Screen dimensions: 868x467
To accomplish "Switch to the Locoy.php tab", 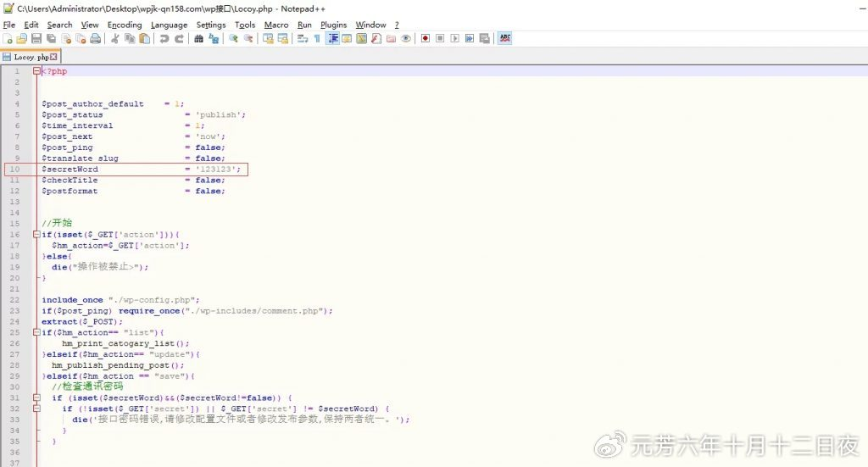I will point(30,57).
